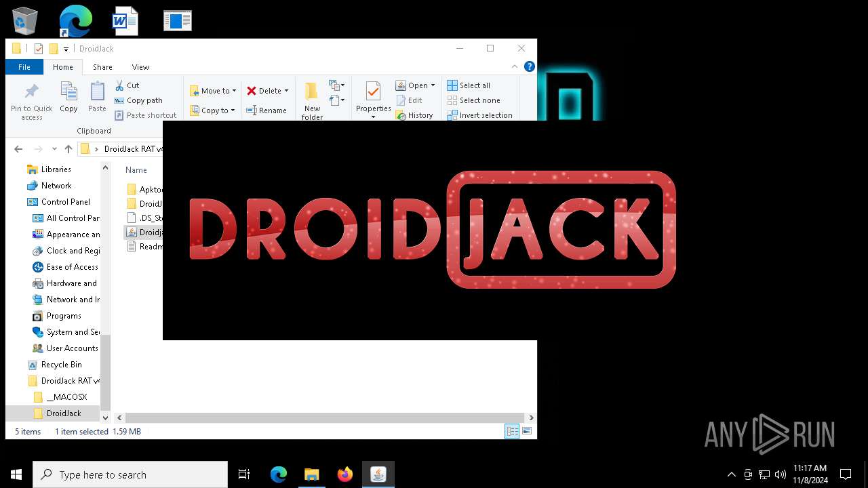Open the notification center icon
Image resolution: width=868 pixels, height=488 pixels.
pyautogui.click(x=846, y=474)
